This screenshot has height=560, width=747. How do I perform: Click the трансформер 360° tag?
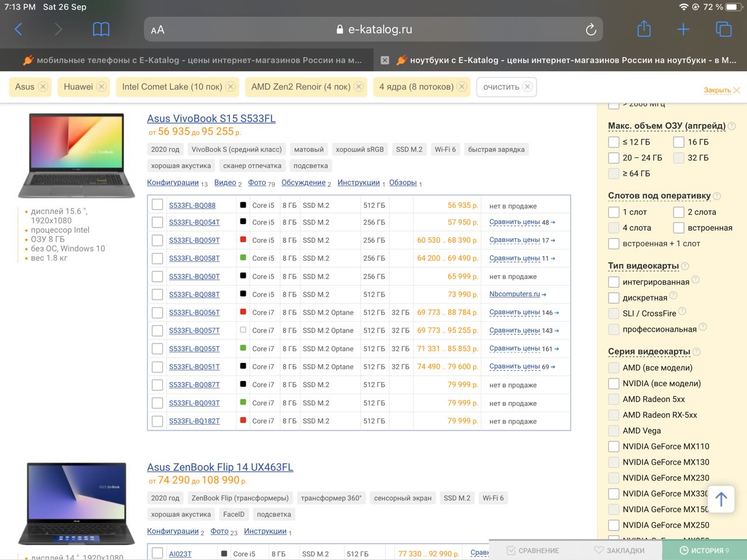331,498
